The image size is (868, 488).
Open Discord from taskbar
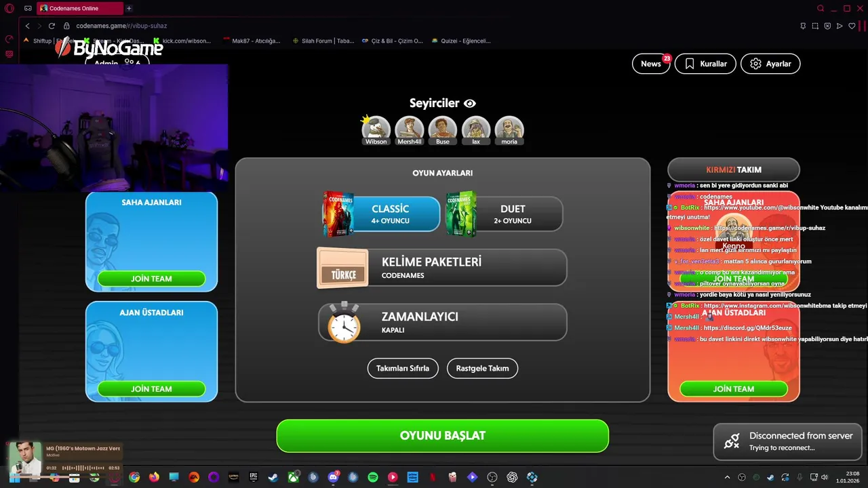[333, 477]
